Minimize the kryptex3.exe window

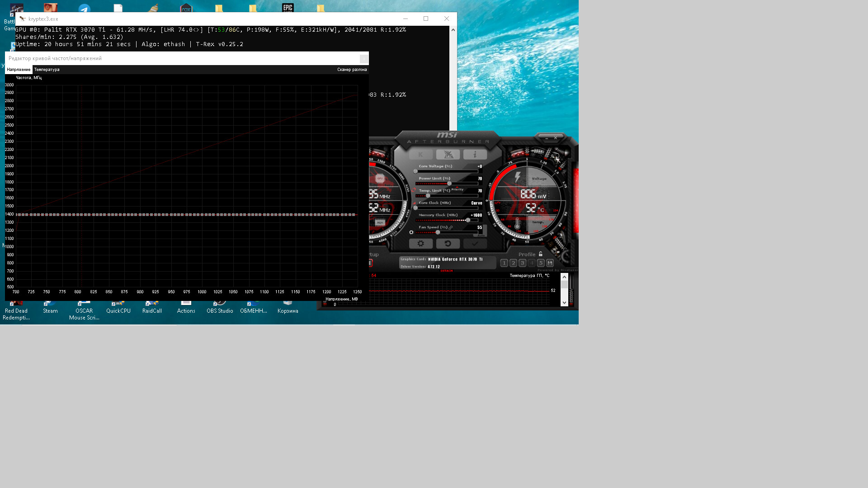(x=406, y=19)
